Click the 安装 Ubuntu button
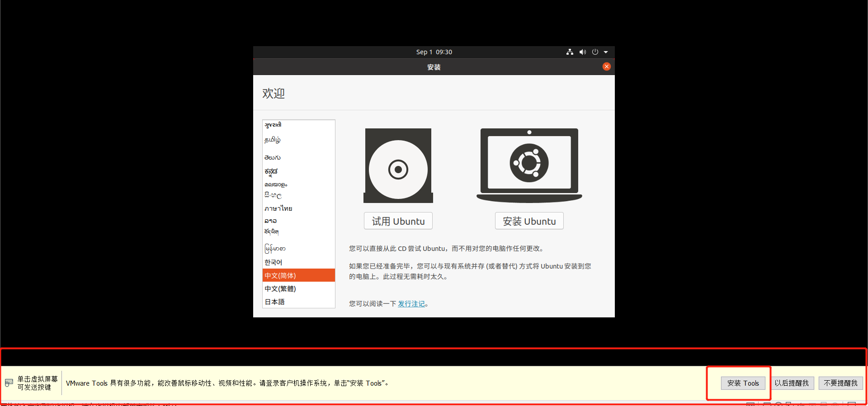 click(529, 221)
